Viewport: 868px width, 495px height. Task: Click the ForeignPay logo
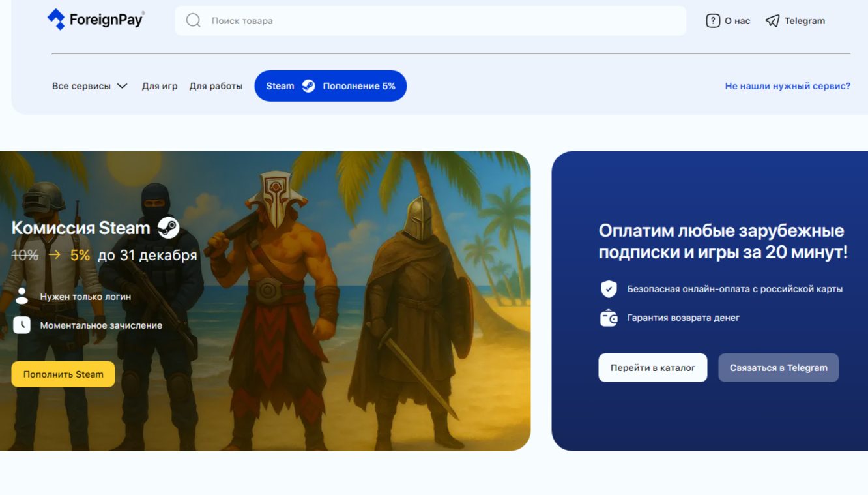[96, 20]
